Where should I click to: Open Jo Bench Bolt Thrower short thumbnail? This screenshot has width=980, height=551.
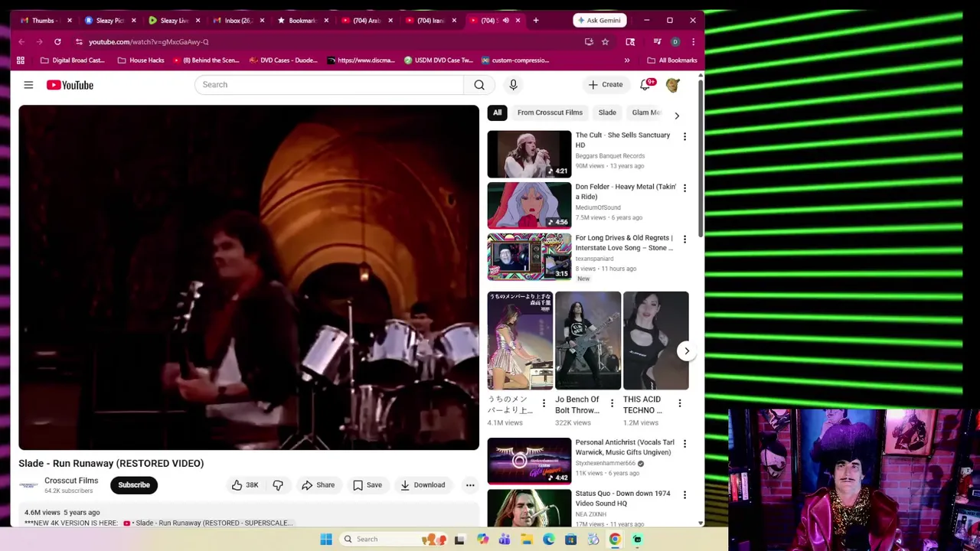pos(588,341)
